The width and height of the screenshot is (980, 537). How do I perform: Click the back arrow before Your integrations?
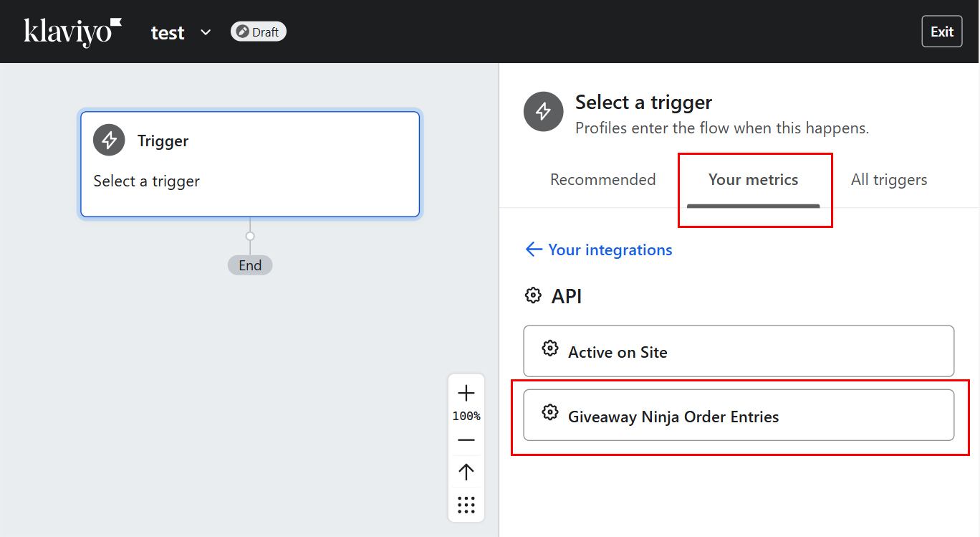(x=534, y=250)
